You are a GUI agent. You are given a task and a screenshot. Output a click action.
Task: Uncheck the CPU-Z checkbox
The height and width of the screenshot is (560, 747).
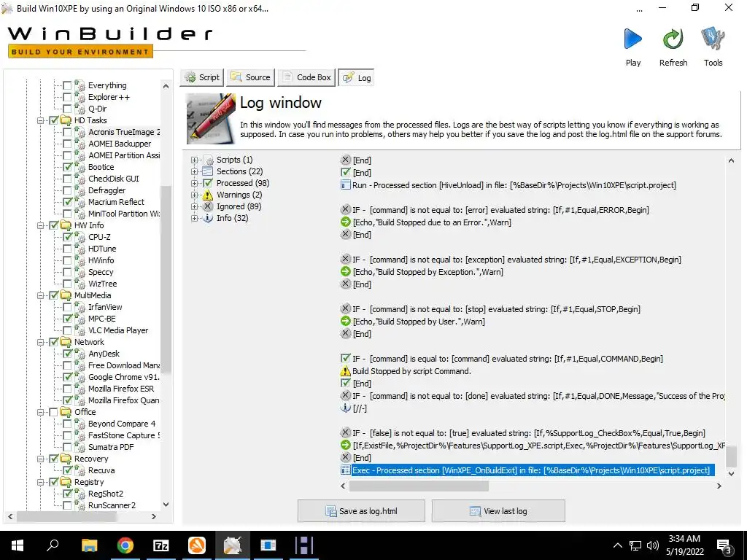pos(67,237)
